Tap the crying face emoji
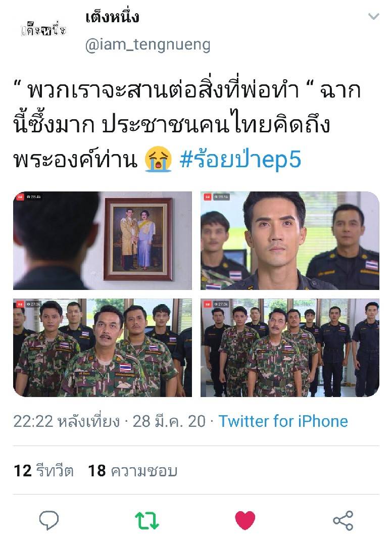This screenshot has height=541, width=392. [x=159, y=160]
